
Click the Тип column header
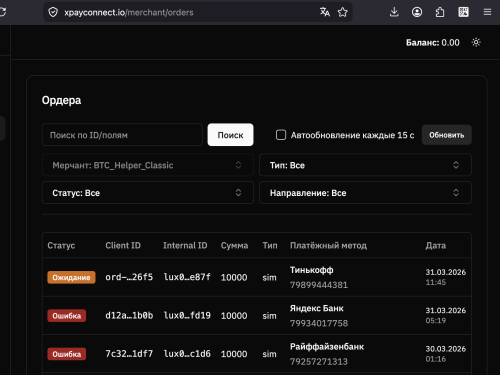point(270,245)
